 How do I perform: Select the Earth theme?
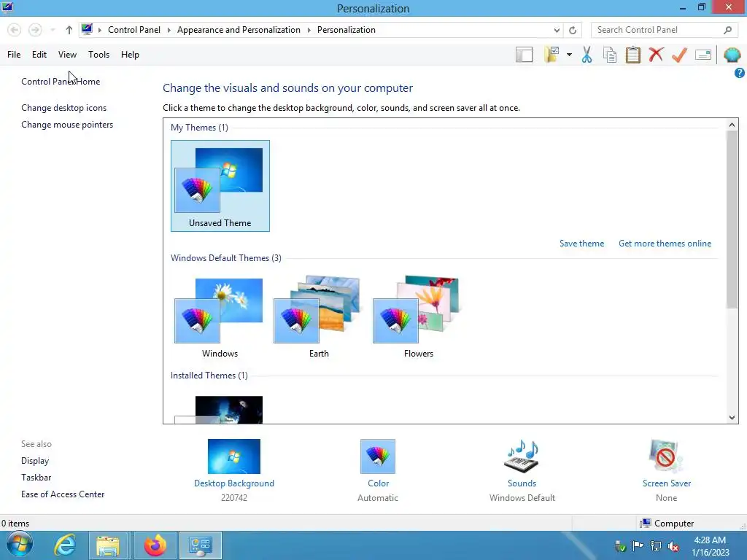coord(318,317)
